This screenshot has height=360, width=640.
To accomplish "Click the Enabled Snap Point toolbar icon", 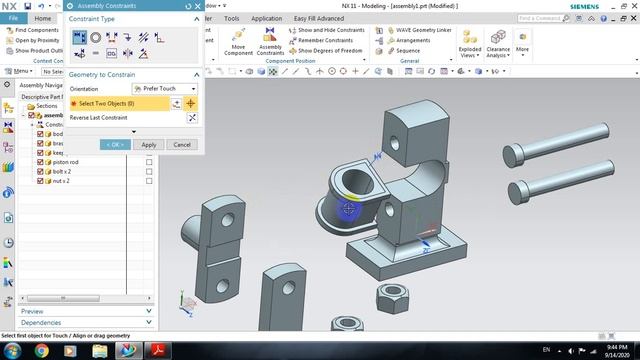I will coord(273,71).
